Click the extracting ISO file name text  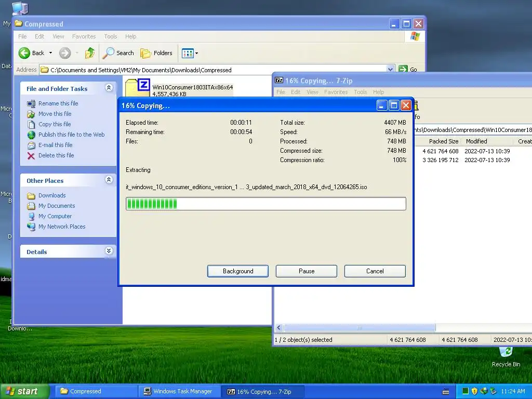coord(246,187)
